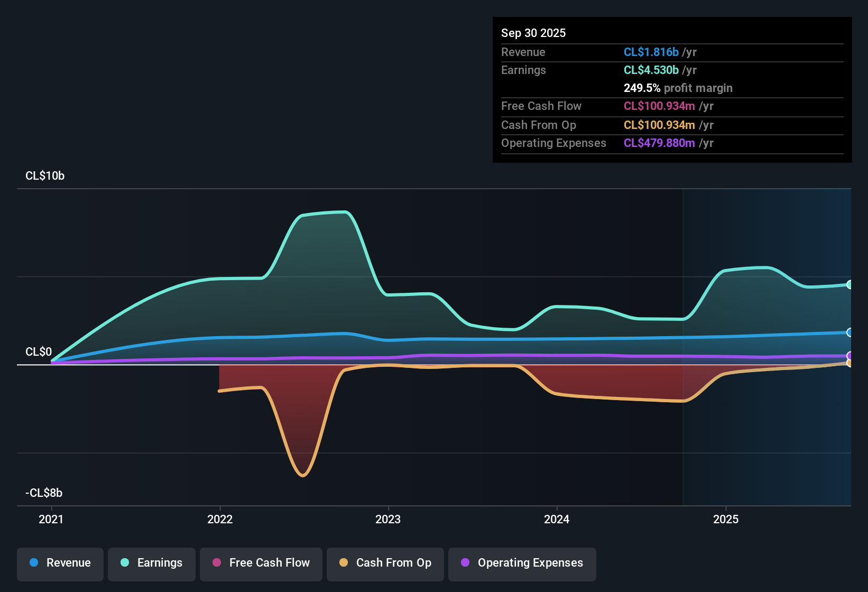Click the purple Operating Expenses dot
Viewport: 868px width, 592px height.
(465, 562)
